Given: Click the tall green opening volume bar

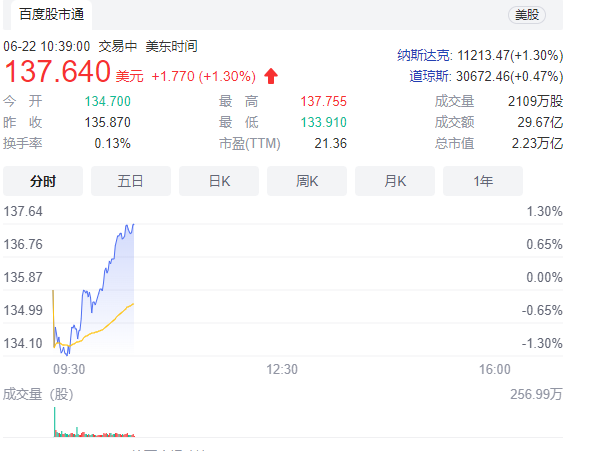Looking at the screenshot, I should [54, 422].
